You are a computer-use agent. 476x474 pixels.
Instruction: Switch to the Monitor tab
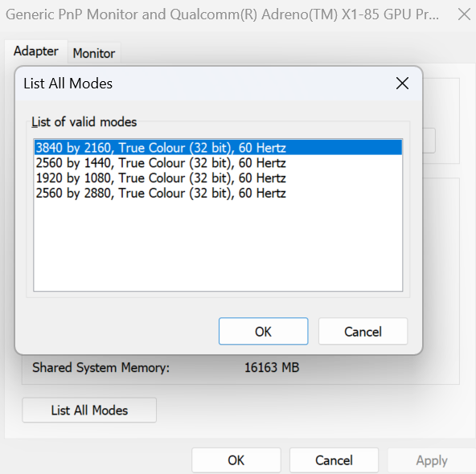(x=94, y=53)
